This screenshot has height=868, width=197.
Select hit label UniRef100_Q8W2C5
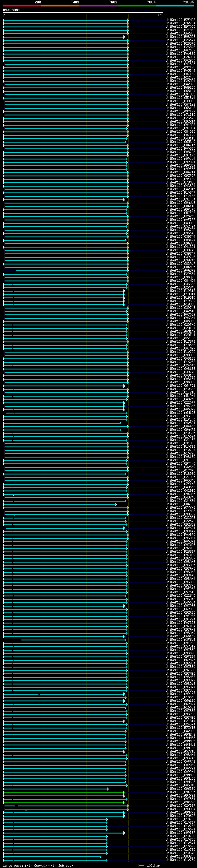tap(180, 856)
